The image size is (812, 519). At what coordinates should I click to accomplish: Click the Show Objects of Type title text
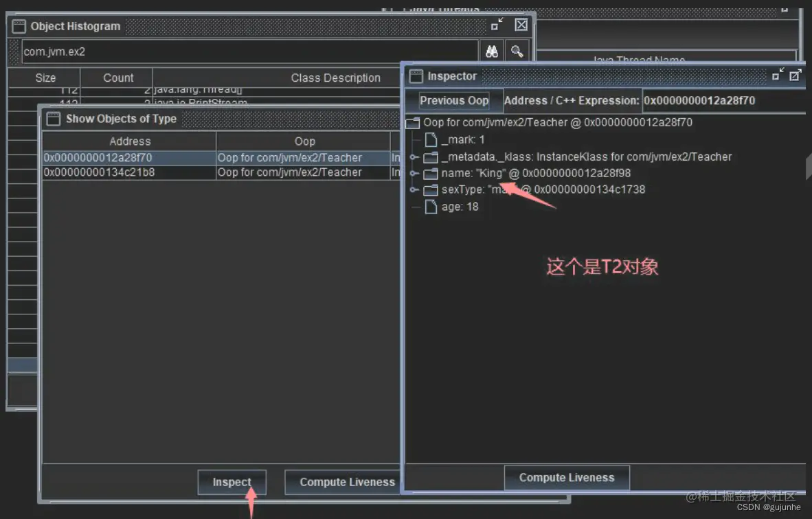pyautogui.click(x=121, y=119)
